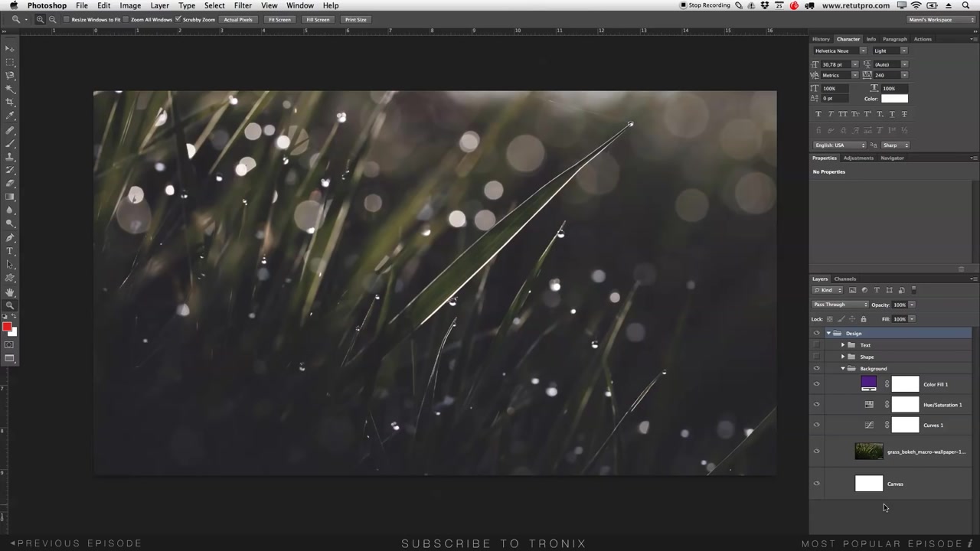Screen dimensions: 980x551
Task: Select the Type tool
Action: [10, 252]
